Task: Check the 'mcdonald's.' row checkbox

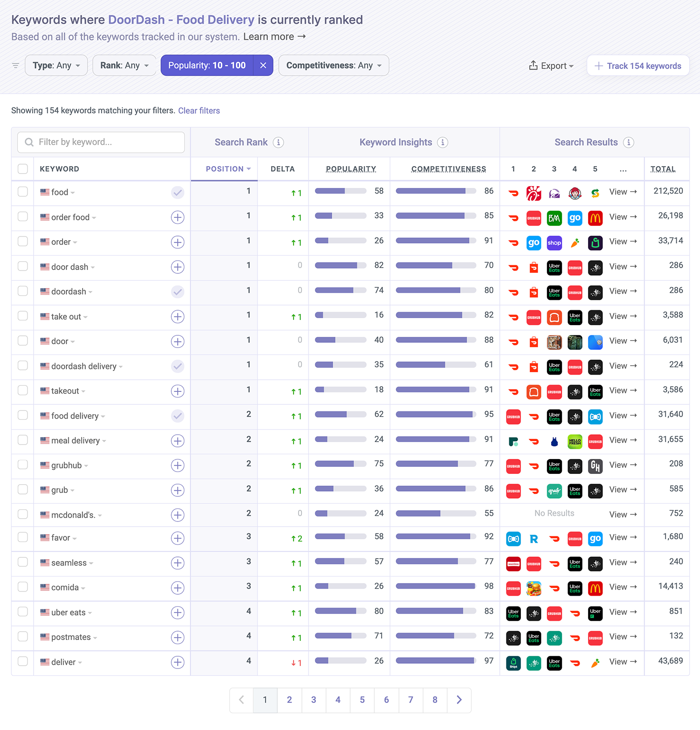Action: point(22,514)
